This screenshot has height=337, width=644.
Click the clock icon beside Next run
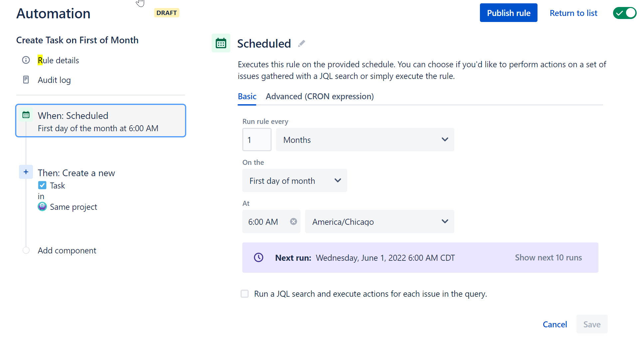(259, 257)
